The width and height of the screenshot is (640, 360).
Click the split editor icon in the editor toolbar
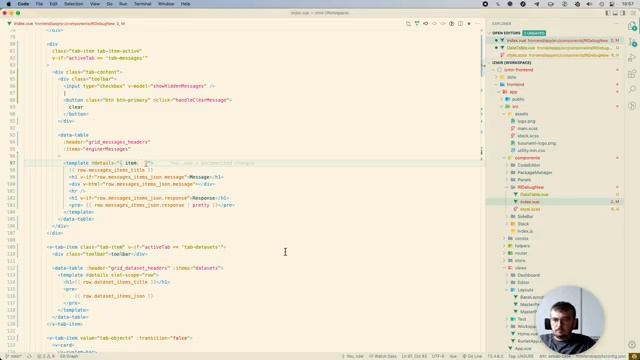click(460, 24)
